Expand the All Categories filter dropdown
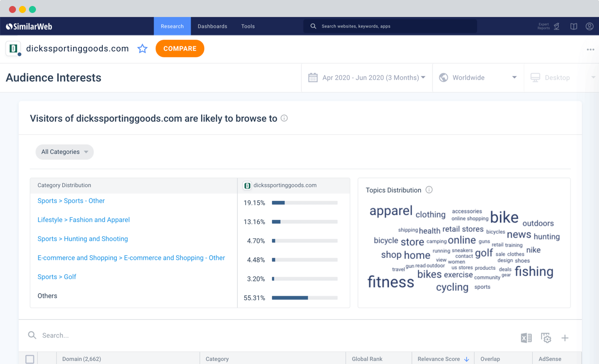The image size is (599, 364). [x=64, y=152]
